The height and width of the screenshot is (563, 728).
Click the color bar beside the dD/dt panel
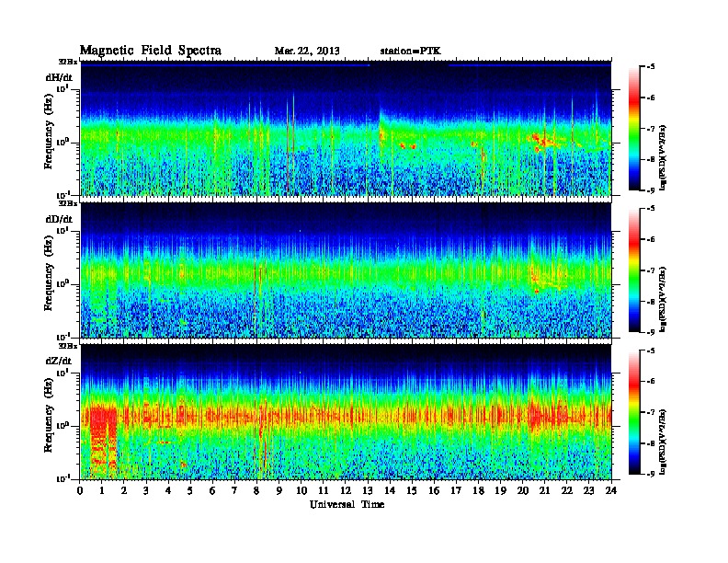coord(634,270)
